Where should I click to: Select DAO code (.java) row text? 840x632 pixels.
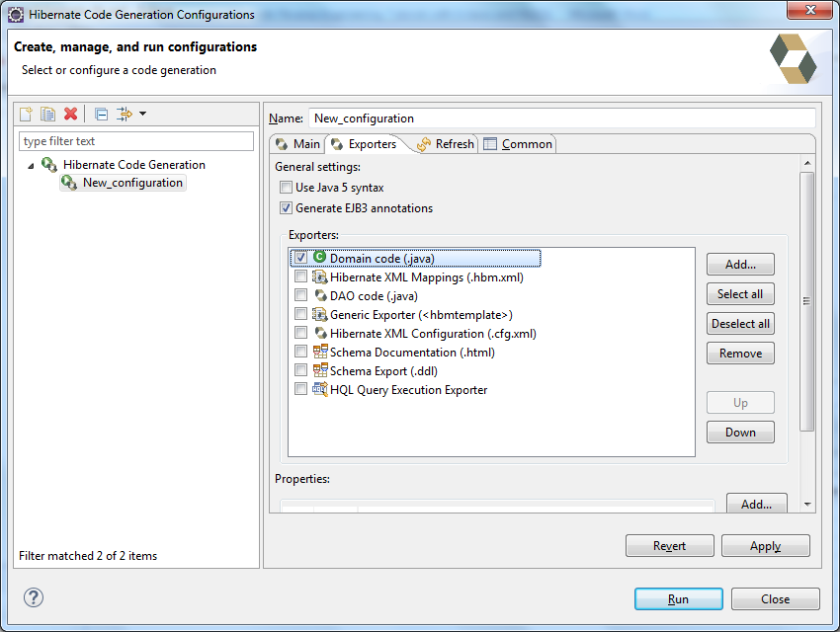point(374,296)
